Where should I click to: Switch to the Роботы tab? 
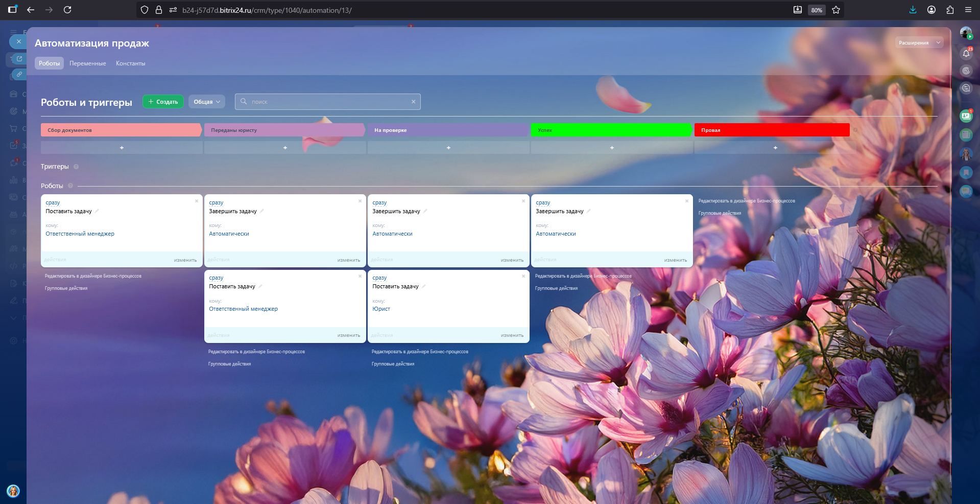(50, 63)
